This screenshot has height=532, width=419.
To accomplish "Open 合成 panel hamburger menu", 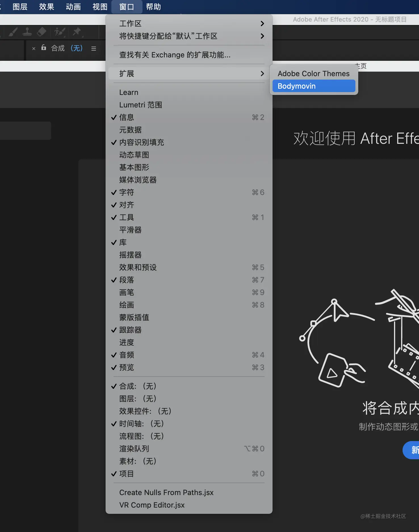I will point(94,49).
